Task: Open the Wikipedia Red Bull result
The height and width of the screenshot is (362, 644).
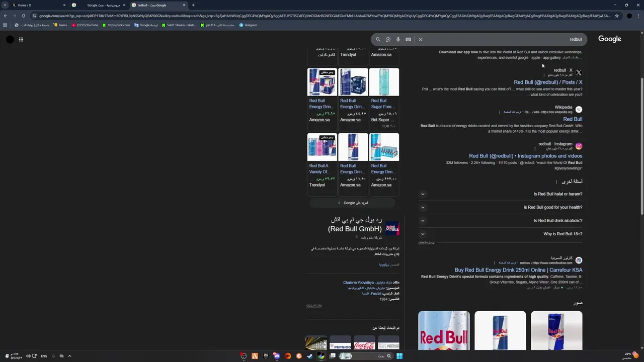Action: coord(573,119)
